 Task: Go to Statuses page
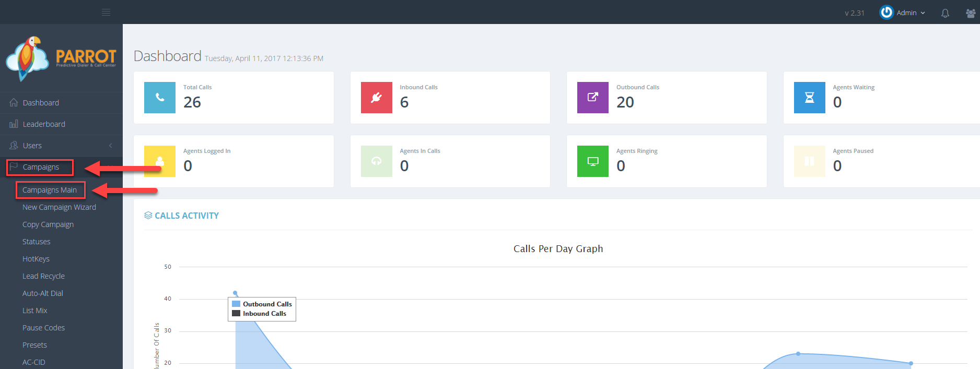point(37,242)
